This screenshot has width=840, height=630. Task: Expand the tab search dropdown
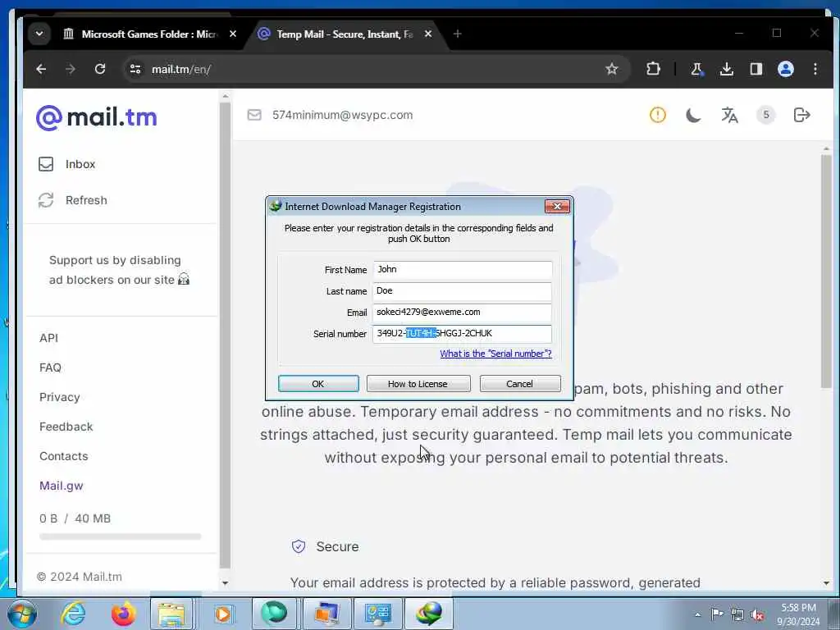39,34
